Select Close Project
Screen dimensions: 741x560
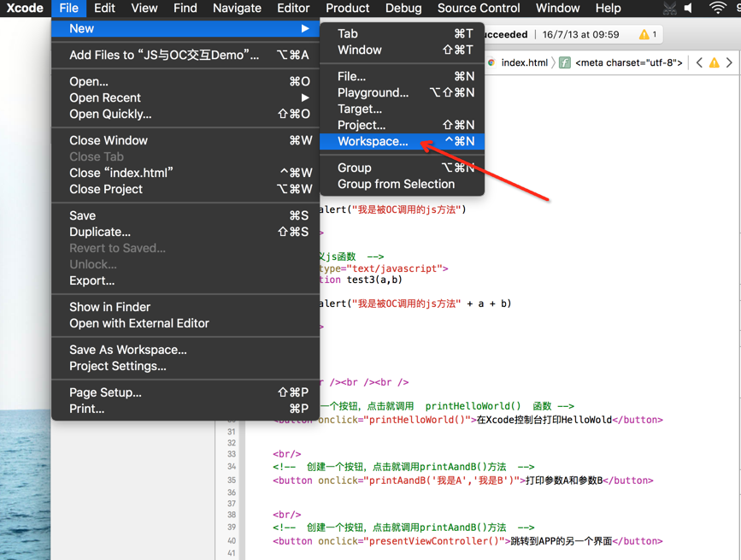click(185, 189)
